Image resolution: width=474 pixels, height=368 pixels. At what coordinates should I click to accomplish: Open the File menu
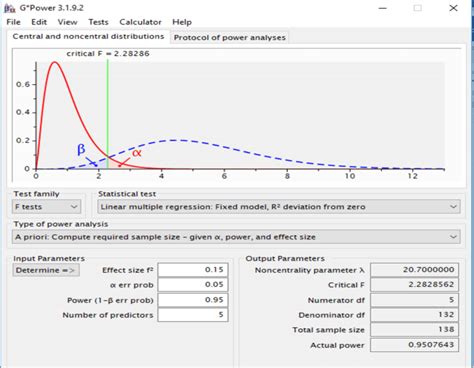pyautogui.click(x=13, y=22)
